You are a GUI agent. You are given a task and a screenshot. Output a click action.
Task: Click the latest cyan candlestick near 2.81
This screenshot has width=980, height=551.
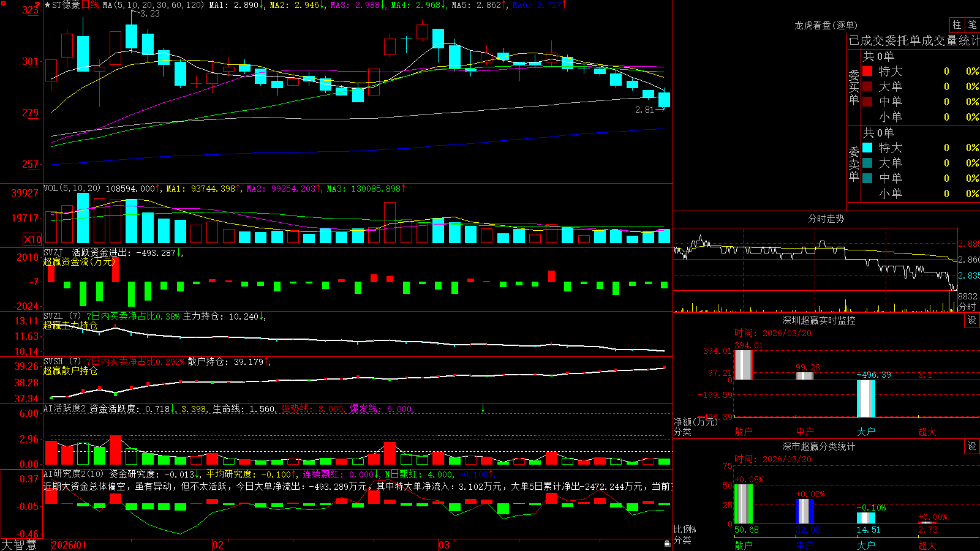(664, 100)
